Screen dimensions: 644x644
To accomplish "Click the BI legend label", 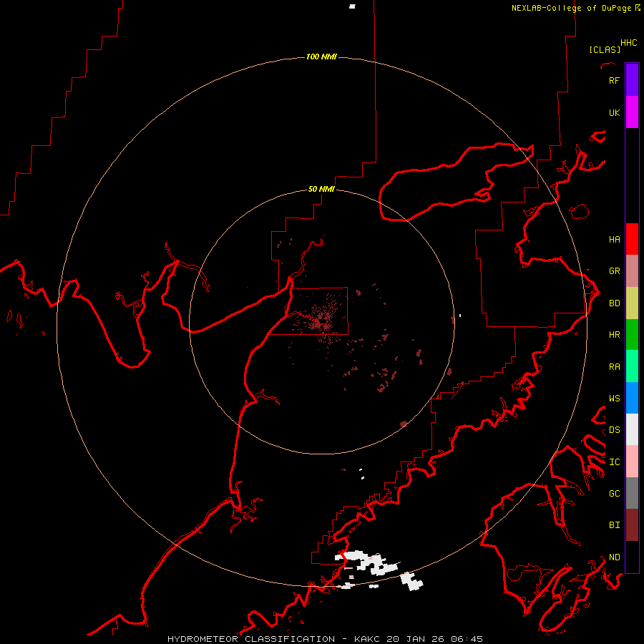I will point(614,525).
